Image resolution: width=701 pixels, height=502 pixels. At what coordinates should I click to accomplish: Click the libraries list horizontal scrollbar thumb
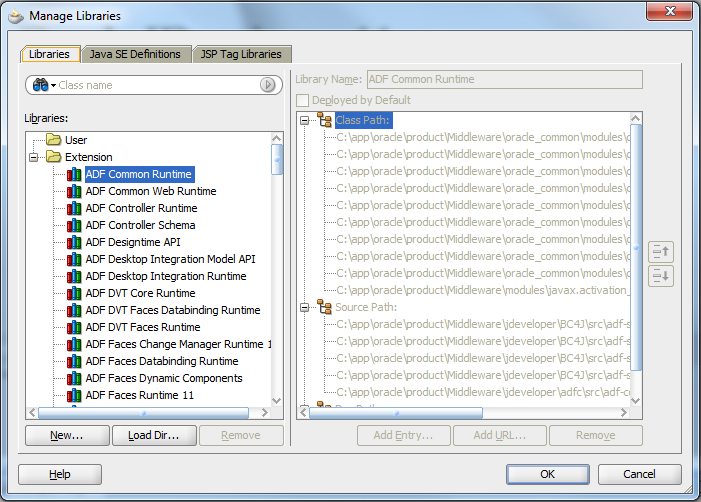[144, 413]
